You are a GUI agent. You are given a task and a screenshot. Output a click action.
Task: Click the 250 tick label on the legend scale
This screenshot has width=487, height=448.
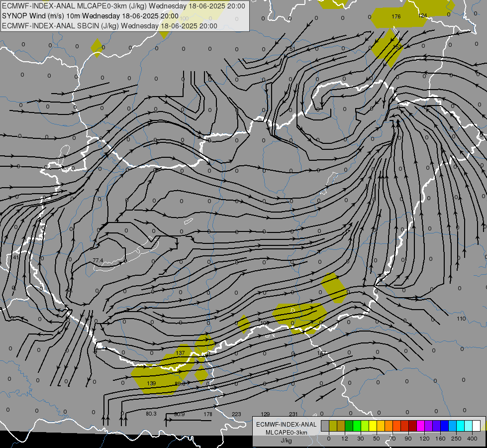456,439
